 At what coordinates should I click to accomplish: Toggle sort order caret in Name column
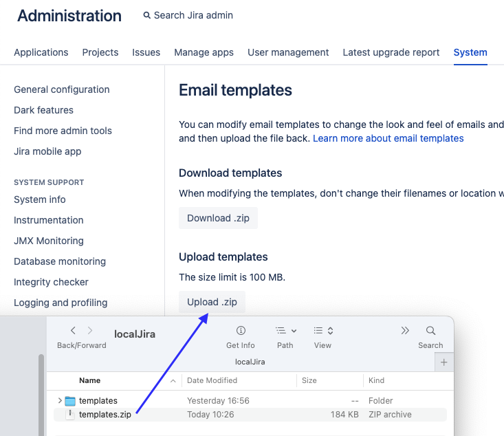coord(173,381)
